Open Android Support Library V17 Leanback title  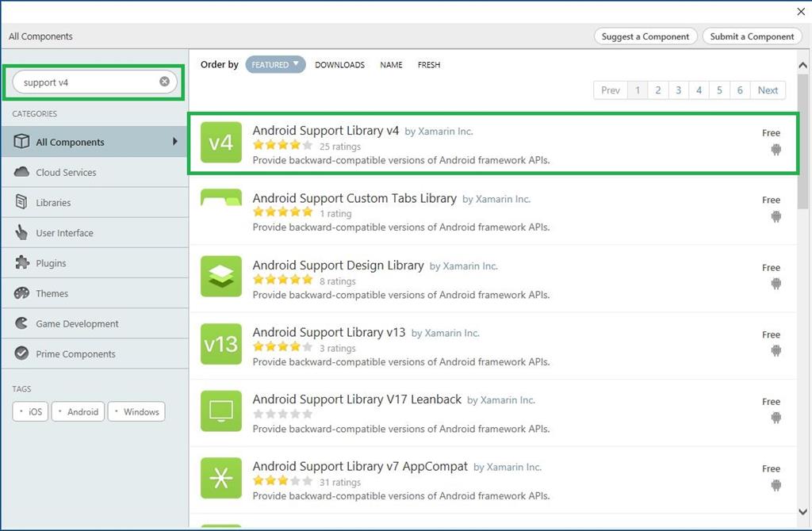click(x=357, y=399)
